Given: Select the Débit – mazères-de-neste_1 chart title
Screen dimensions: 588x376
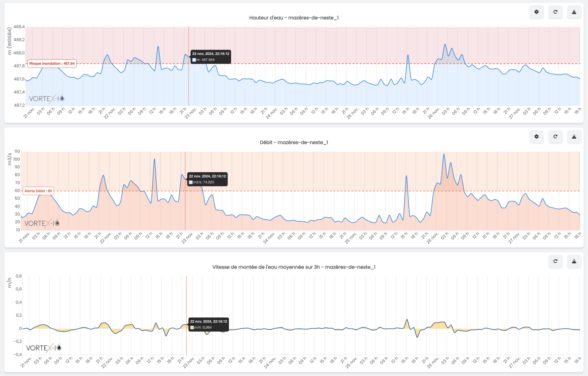Looking at the screenshot, I should click(294, 142).
